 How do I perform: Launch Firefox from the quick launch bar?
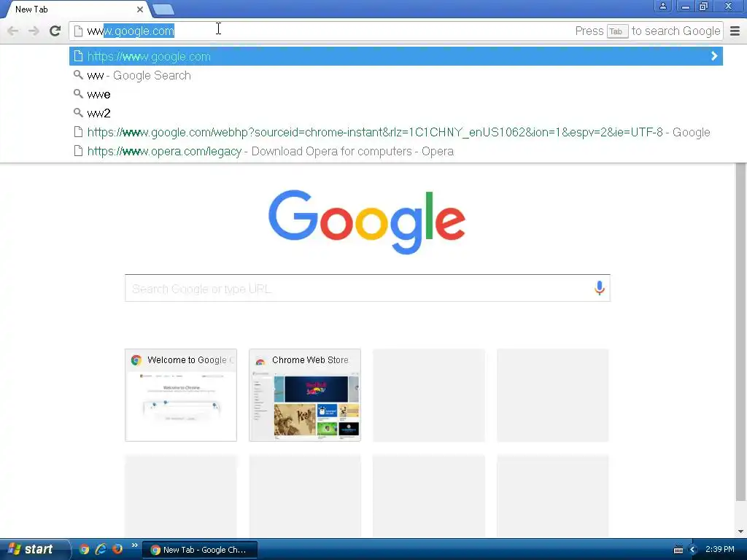coord(117,549)
